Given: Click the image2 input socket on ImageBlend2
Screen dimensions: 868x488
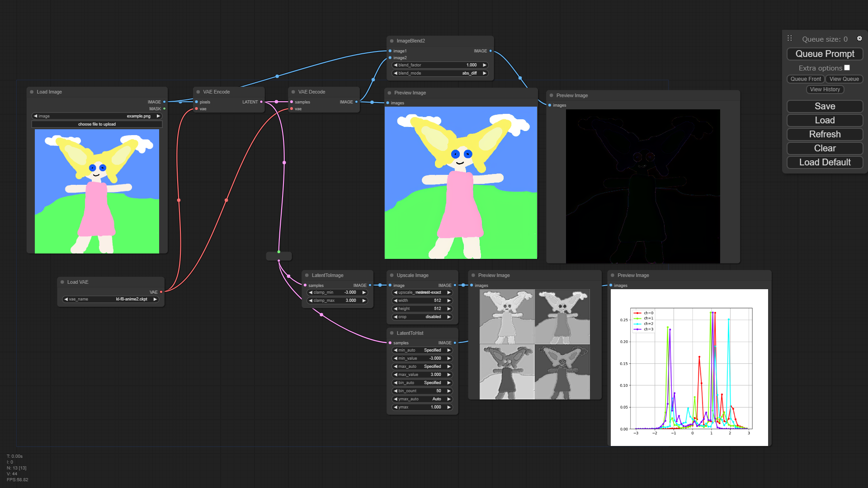Looking at the screenshot, I should point(390,57).
